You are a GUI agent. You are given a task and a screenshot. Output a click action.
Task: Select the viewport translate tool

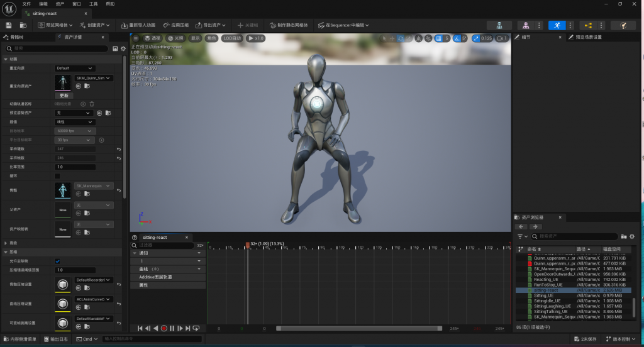(x=392, y=38)
